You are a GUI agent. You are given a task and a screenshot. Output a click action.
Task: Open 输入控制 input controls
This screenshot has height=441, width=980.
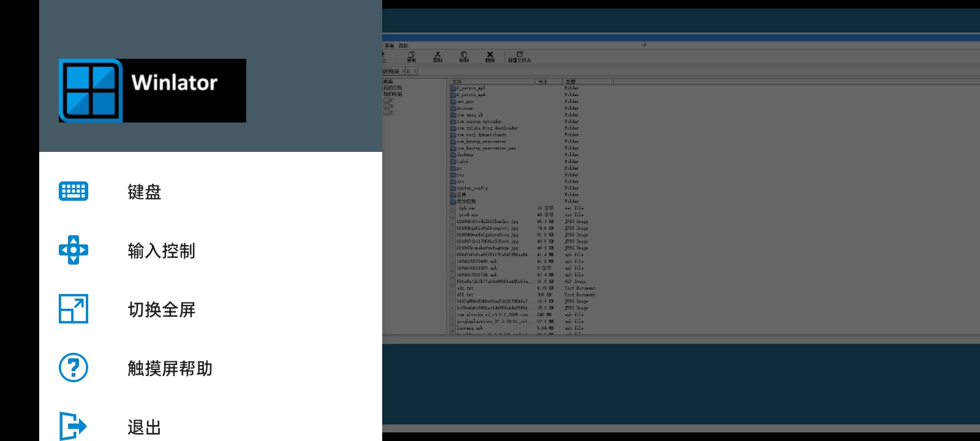coord(211,251)
